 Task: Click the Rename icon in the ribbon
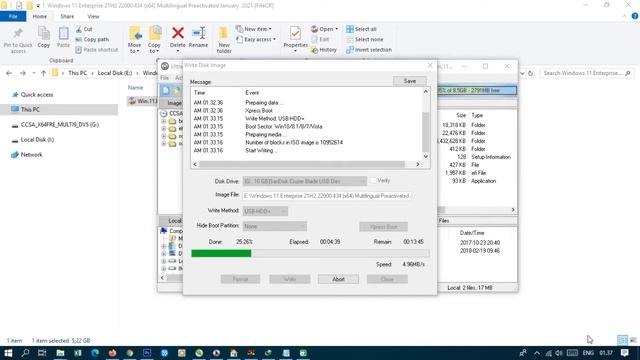[199, 33]
